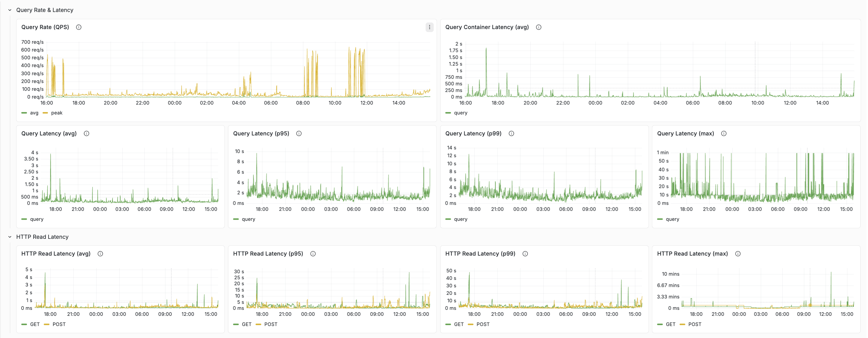Open the Query Latency (p99) info icon

(x=511, y=133)
